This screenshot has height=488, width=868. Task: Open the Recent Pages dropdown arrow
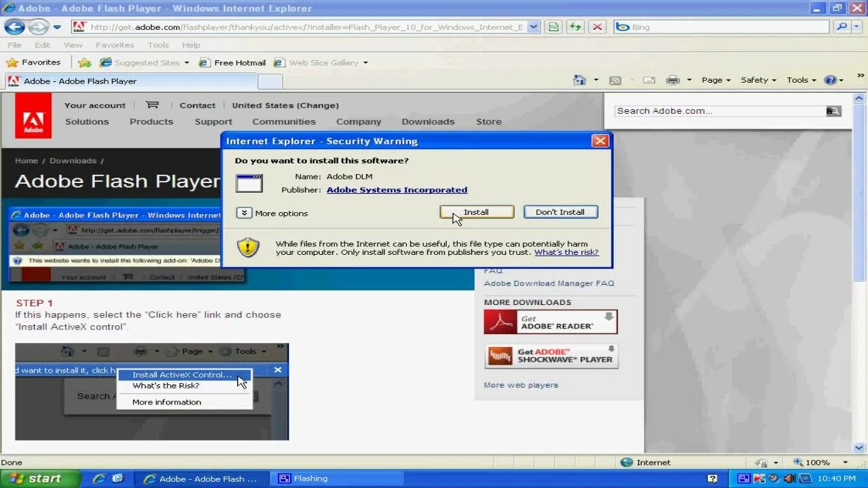pos(57,27)
